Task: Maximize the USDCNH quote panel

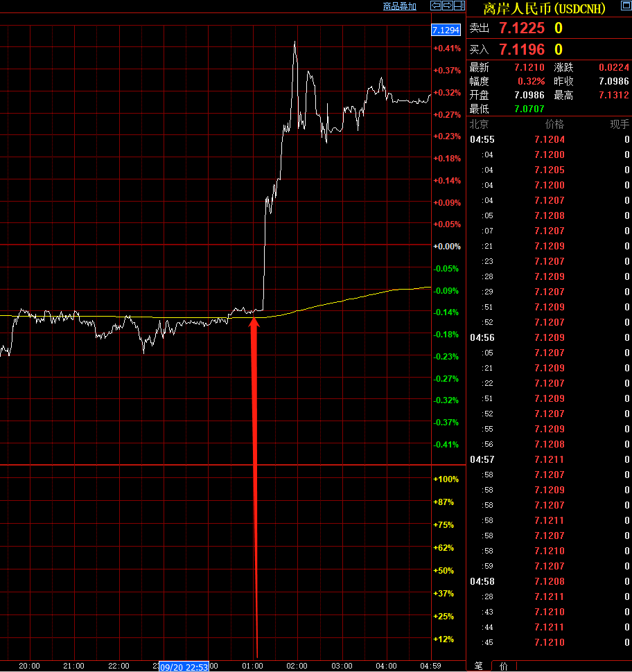Action: click(x=626, y=6)
